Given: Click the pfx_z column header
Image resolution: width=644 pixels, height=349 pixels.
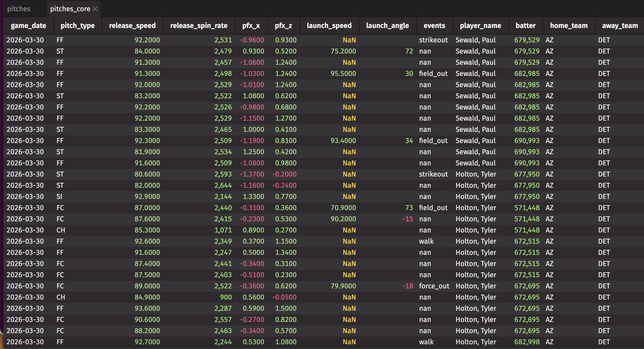Looking at the screenshot, I should click(283, 26).
